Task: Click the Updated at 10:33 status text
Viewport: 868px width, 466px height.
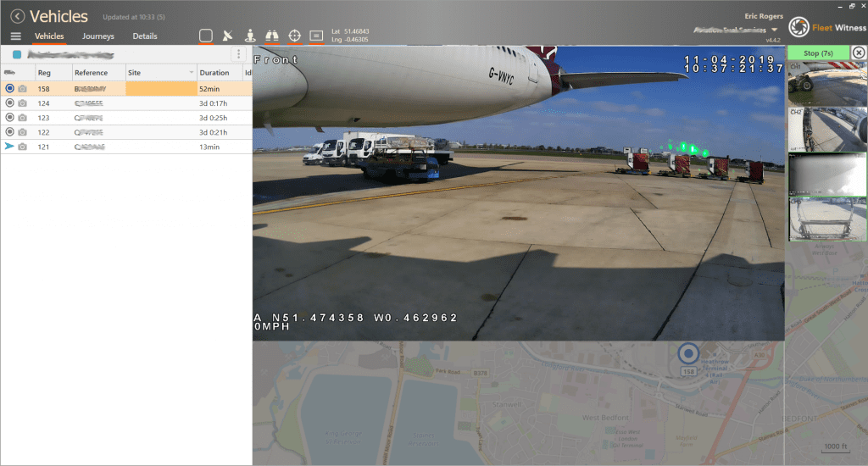Action: pos(133,17)
